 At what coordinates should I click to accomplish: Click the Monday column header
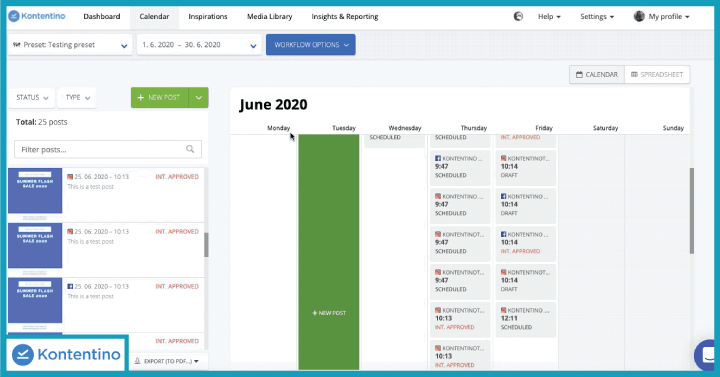pyautogui.click(x=278, y=128)
